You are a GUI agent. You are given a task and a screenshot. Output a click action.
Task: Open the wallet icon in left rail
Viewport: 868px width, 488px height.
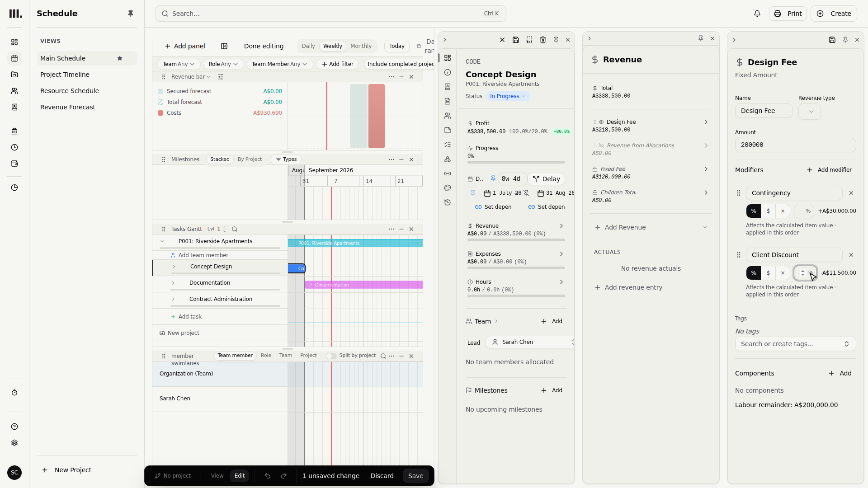tap(14, 164)
